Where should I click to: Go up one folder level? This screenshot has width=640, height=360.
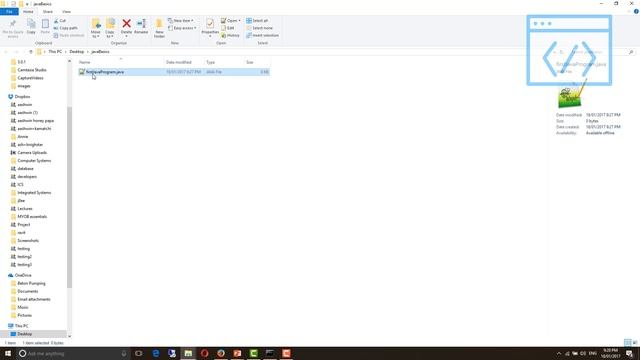tap(31, 52)
